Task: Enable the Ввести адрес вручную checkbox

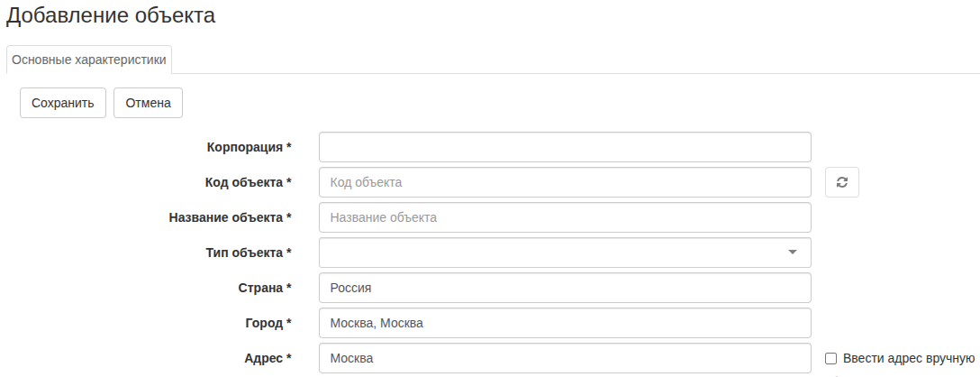Action: (x=831, y=358)
